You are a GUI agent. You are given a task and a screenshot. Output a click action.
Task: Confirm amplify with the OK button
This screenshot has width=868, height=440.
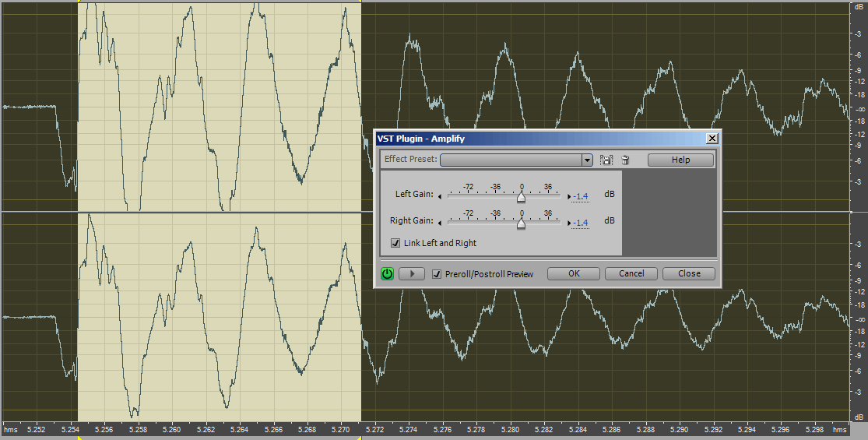[x=574, y=273]
